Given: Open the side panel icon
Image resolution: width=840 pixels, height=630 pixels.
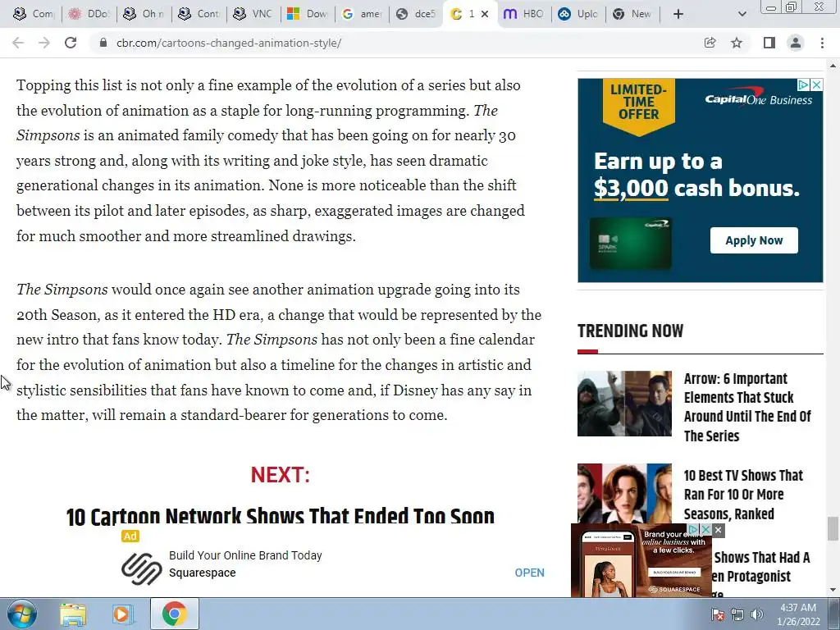Looking at the screenshot, I should [x=769, y=43].
